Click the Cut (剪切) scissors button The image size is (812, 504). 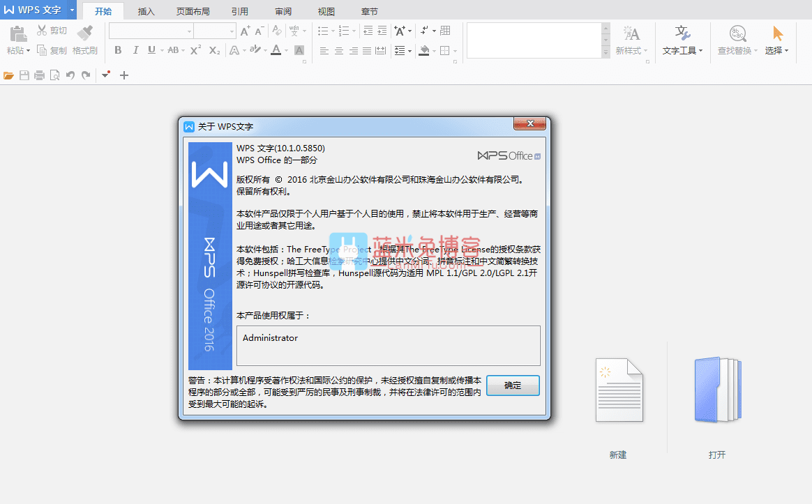52,31
